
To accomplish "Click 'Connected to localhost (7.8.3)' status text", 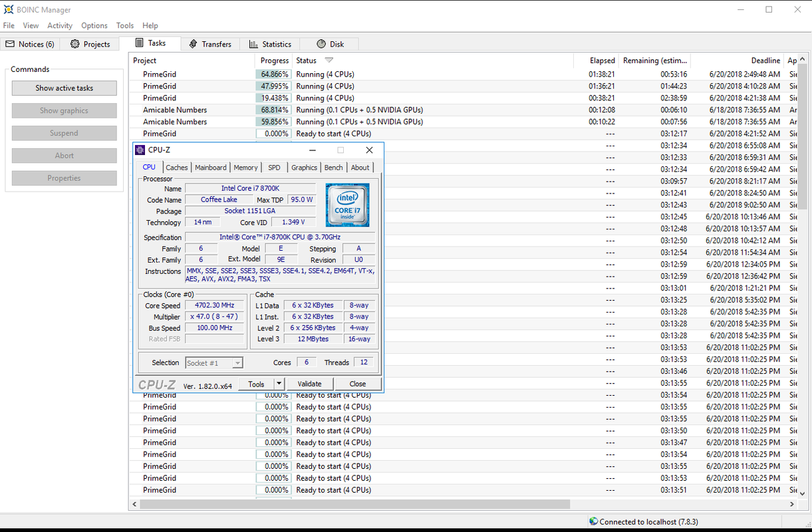I will (x=648, y=522).
